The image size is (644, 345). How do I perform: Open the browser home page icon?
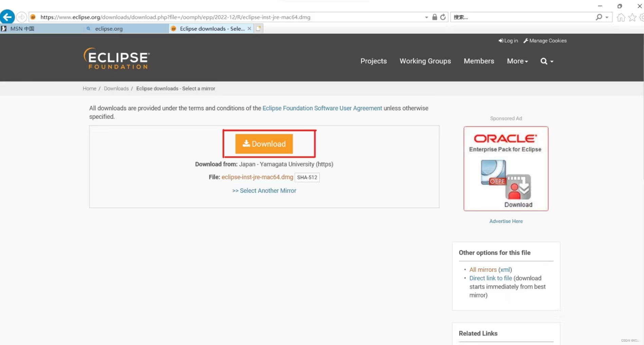click(621, 17)
